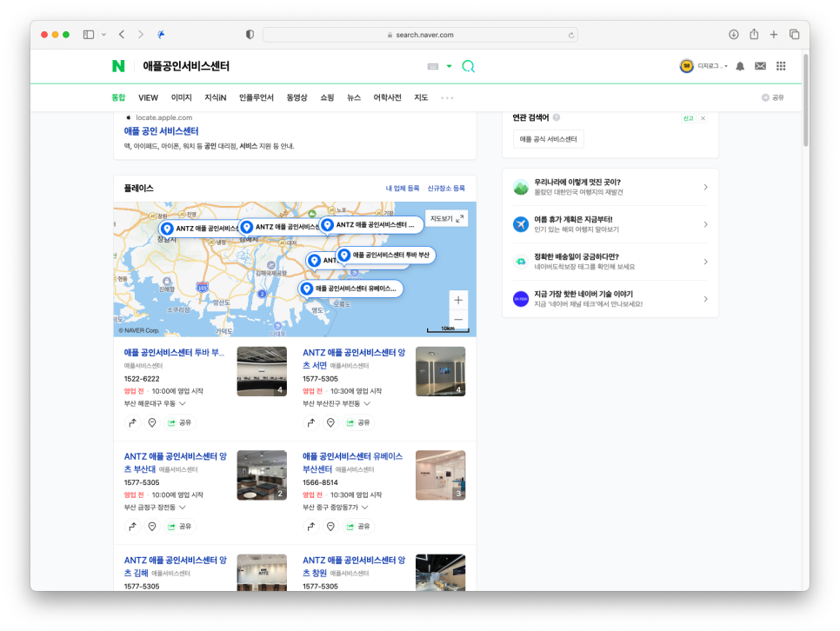Open the 지도 tab
The width and height of the screenshot is (840, 631).
421,97
